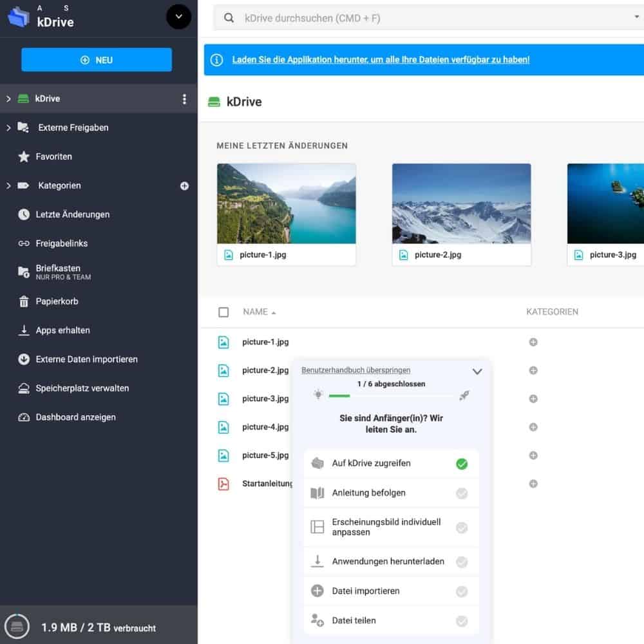
Task: Collapse the onboarding guide panel chevron
Action: click(x=477, y=372)
